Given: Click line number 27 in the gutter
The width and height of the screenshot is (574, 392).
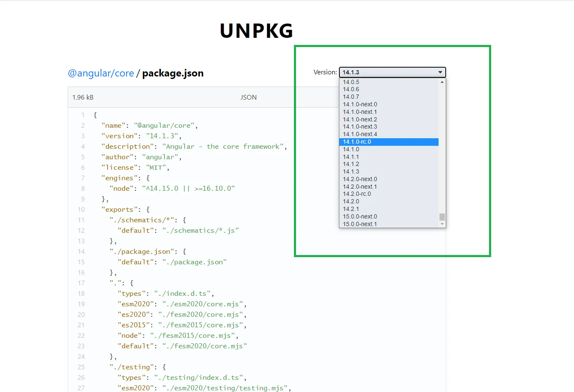Looking at the screenshot, I should click(x=81, y=388).
